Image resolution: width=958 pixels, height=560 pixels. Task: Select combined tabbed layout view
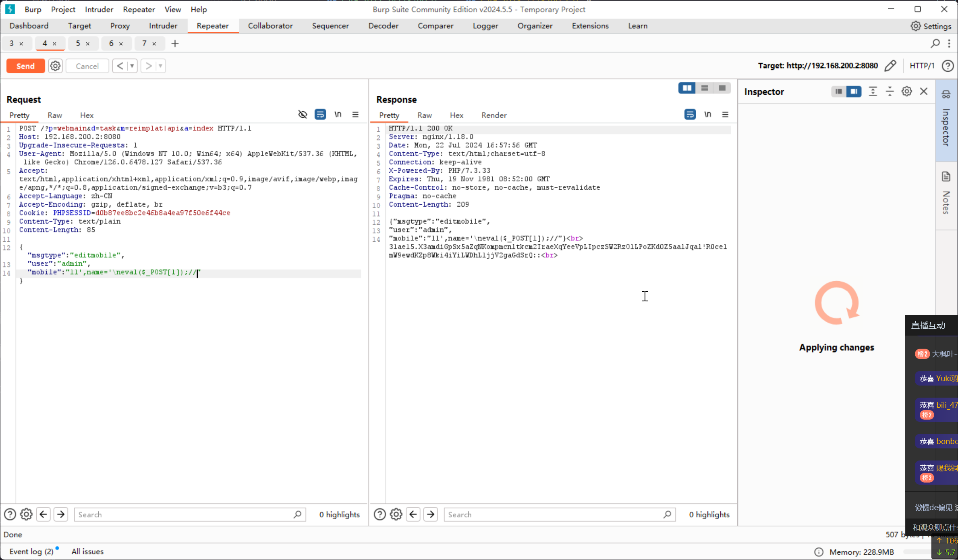pos(722,88)
